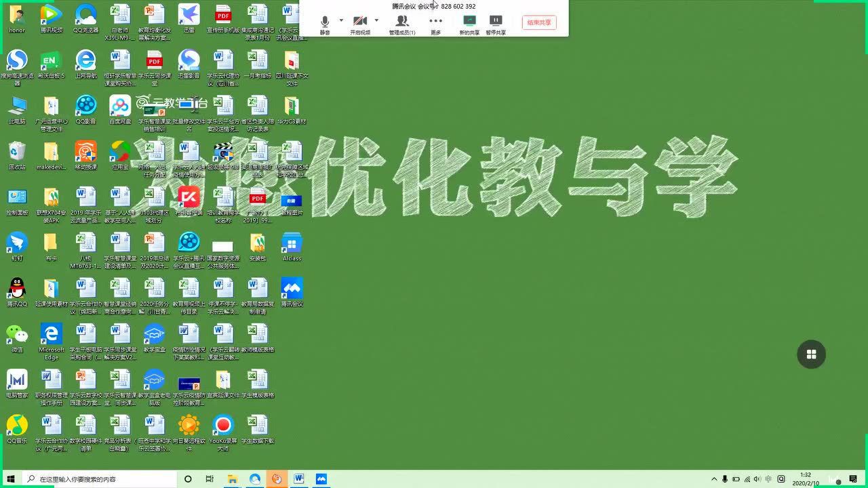Launch Tencent Video (腾讯视频) shortcut
Screen dimensions: 868x488
click(52, 18)
